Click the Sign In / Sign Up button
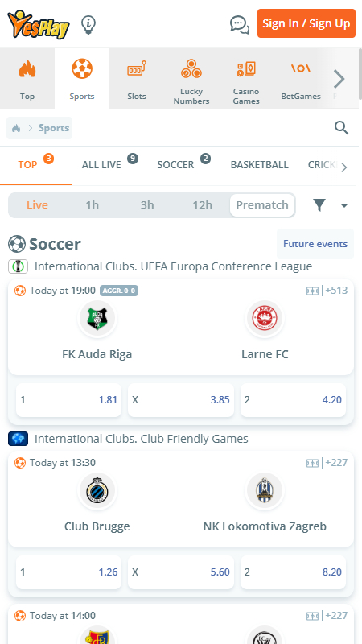 [306, 23]
